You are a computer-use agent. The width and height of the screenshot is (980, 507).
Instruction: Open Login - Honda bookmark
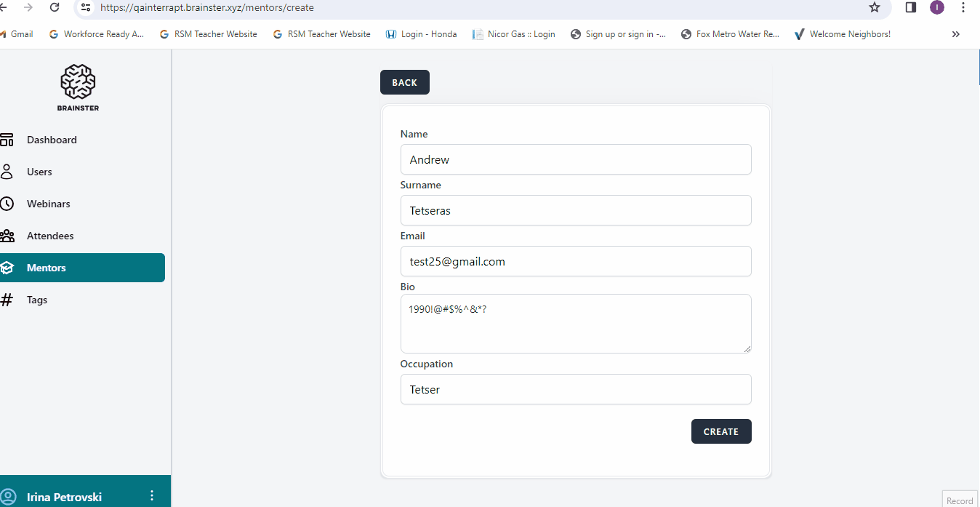coord(421,34)
